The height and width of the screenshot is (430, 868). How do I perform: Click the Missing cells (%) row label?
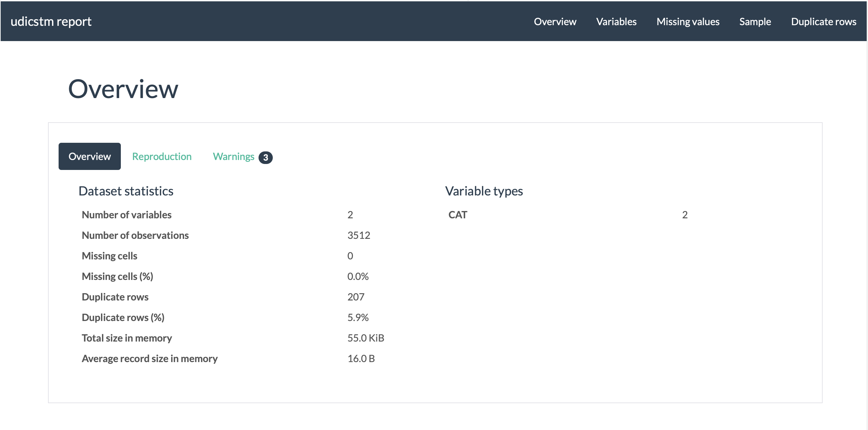(117, 277)
